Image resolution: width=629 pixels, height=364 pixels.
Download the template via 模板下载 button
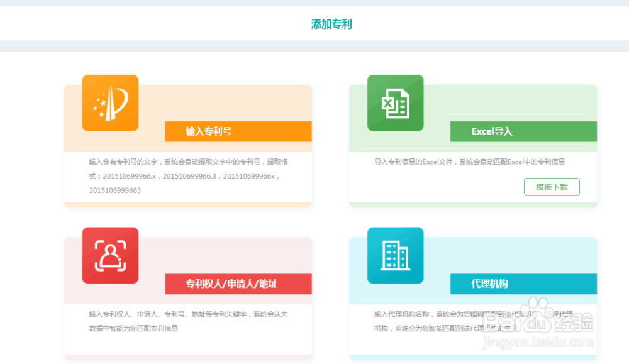pyautogui.click(x=552, y=187)
